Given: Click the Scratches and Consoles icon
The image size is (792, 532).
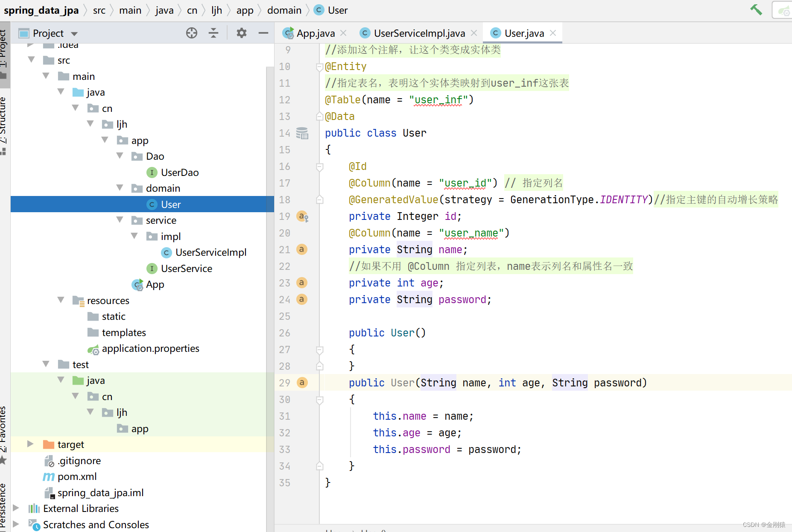Looking at the screenshot, I should click(34, 525).
